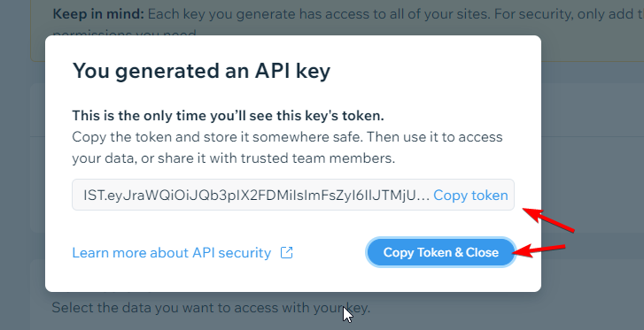Click the 'Copy the token and store' paragraph
The image size is (644, 330).
pyautogui.click(x=287, y=148)
